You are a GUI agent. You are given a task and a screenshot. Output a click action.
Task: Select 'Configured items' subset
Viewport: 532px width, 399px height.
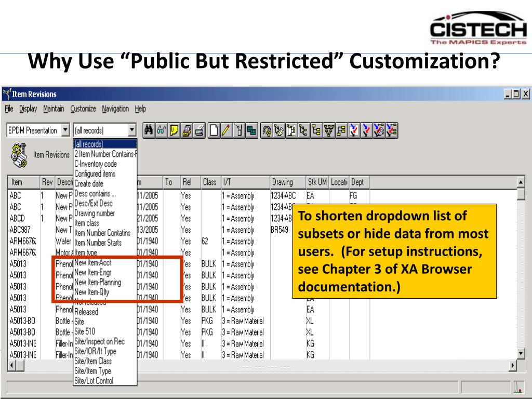(105, 174)
